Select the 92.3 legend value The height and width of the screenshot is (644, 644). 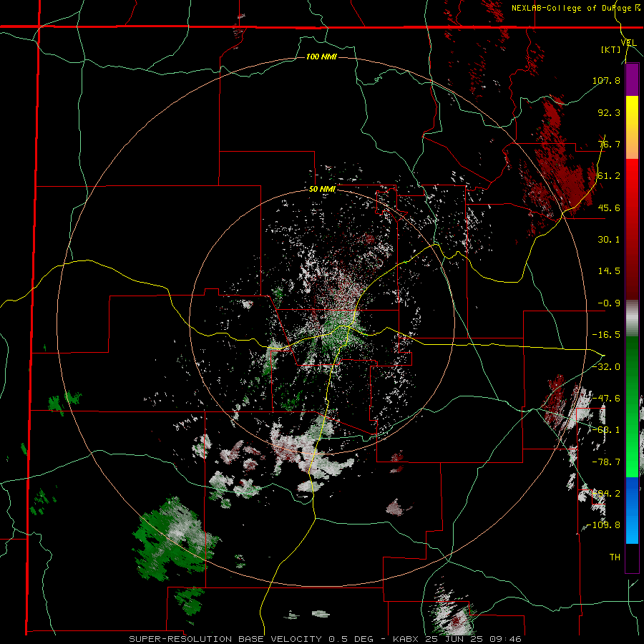[609, 112]
